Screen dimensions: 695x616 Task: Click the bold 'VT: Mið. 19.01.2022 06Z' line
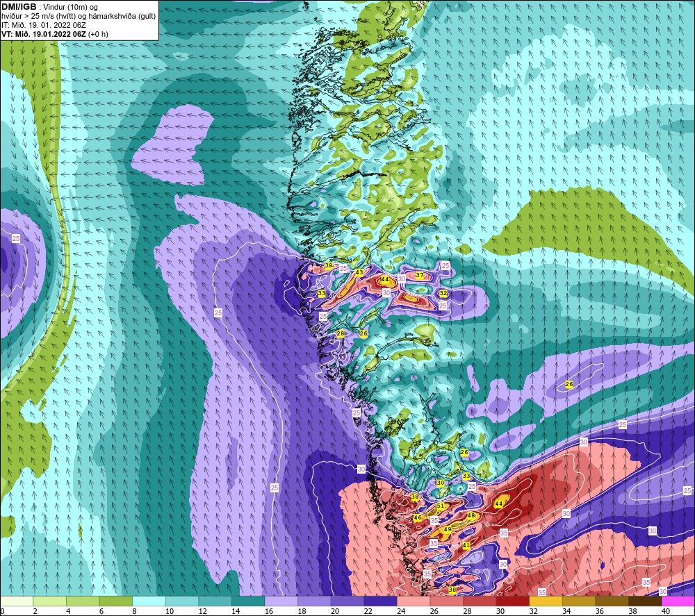pos(55,33)
